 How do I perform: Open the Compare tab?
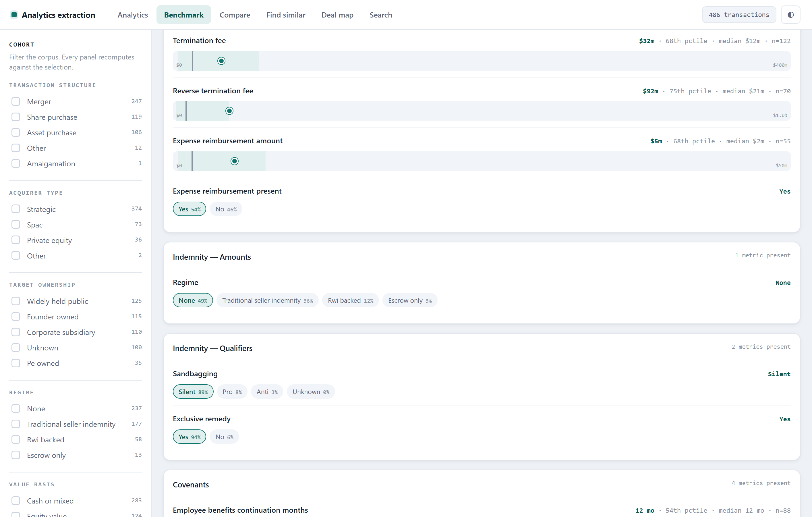235,15
